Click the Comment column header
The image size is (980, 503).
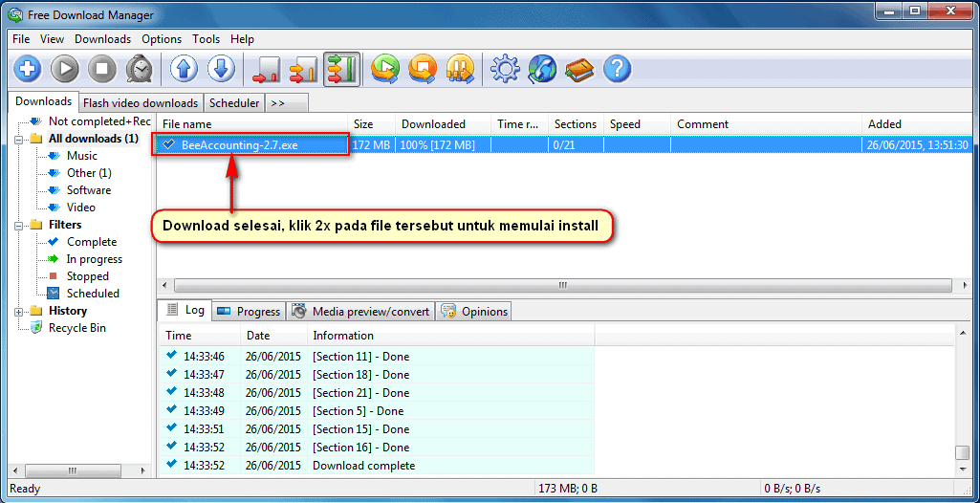(766, 124)
